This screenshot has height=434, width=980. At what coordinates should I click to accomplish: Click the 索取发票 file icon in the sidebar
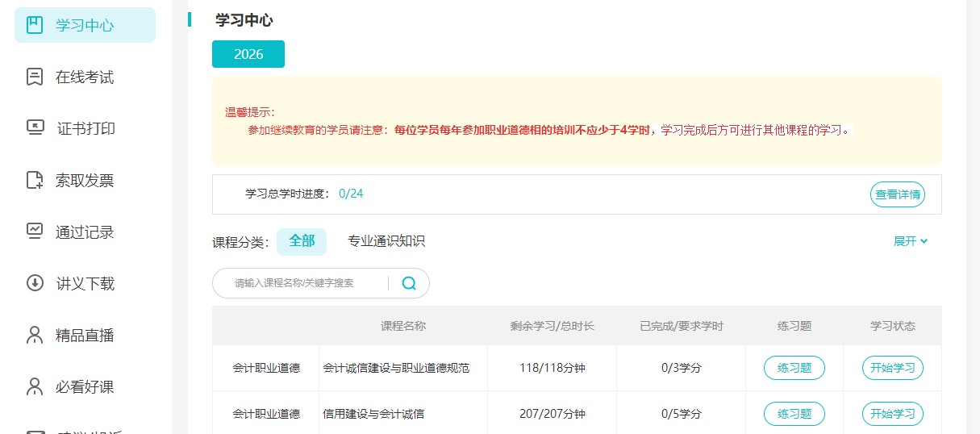tap(35, 180)
